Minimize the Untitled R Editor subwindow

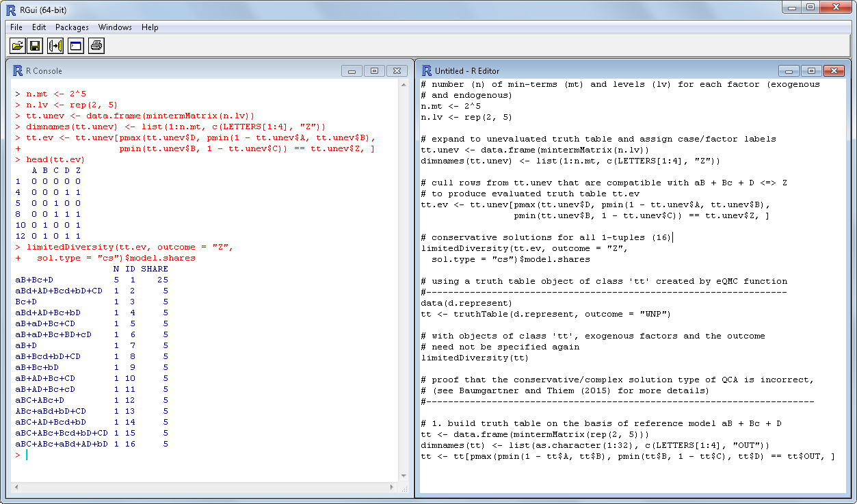[789, 71]
